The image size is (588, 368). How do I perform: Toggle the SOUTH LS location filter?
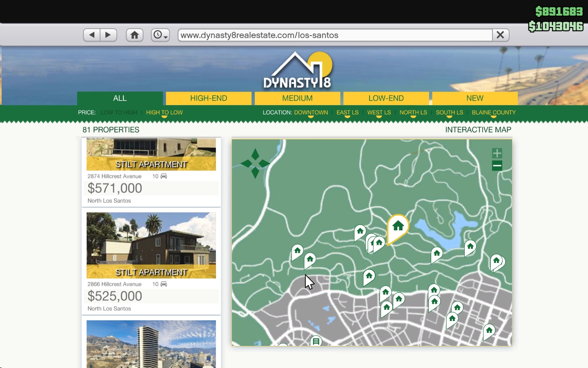coord(450,112)
